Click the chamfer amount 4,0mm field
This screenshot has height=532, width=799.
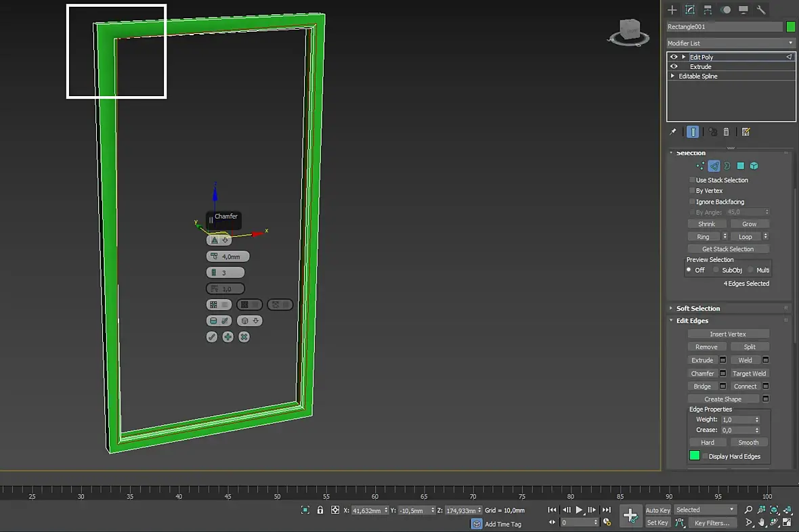pos(228,257)
